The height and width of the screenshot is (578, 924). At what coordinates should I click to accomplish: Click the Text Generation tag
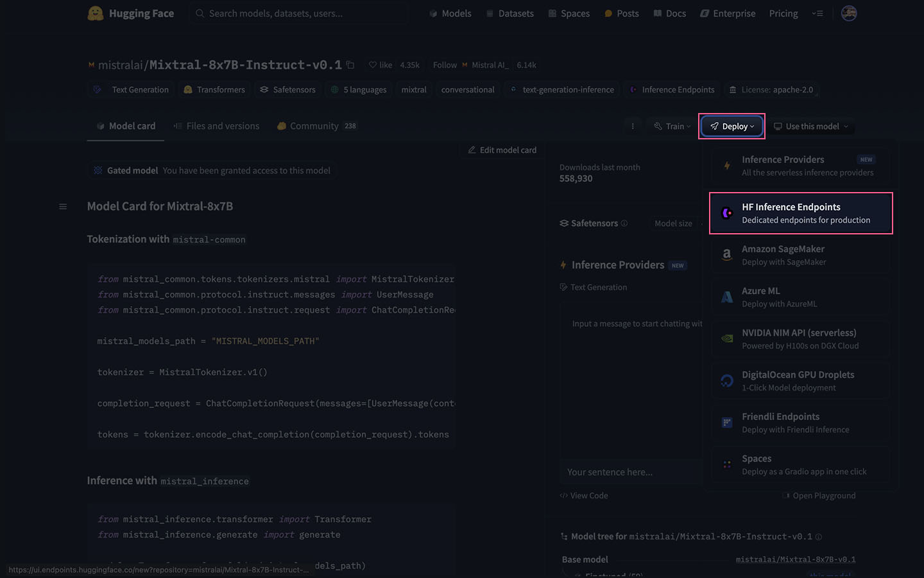tap(132, 90)
